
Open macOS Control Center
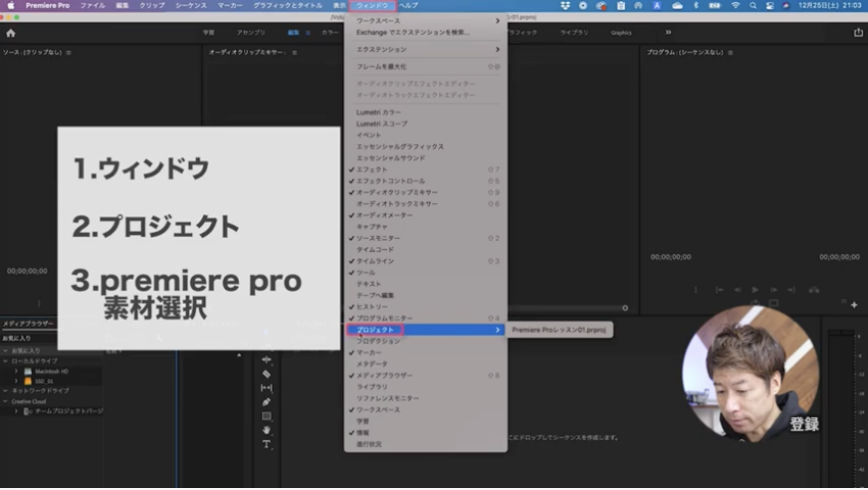(769, 6)
